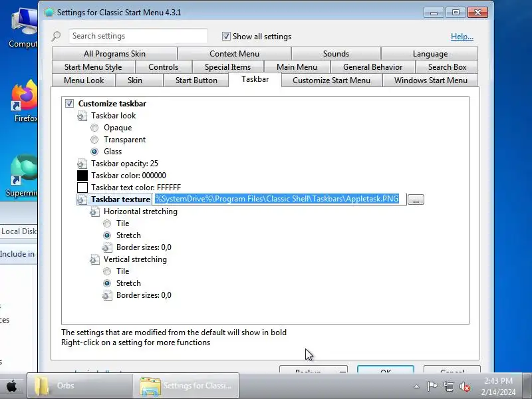Switch to Settings for Classic taskbar button

coord(186,386)
